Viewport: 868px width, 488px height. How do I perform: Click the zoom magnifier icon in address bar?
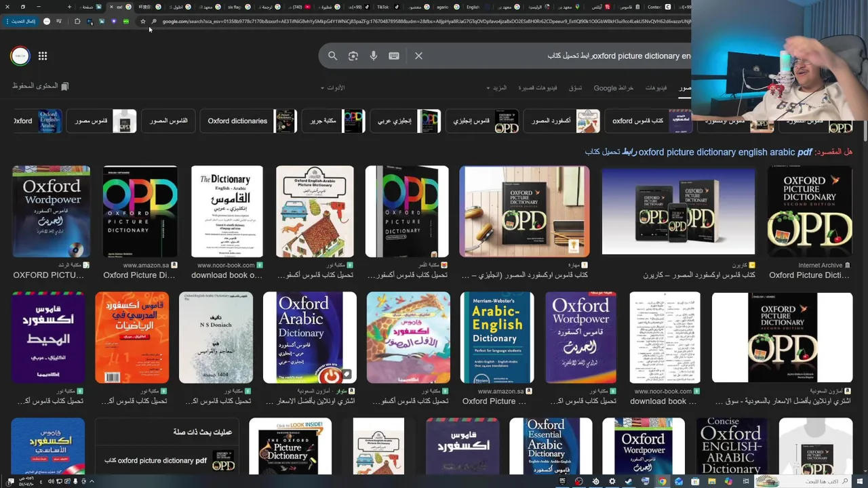(154, 22)
